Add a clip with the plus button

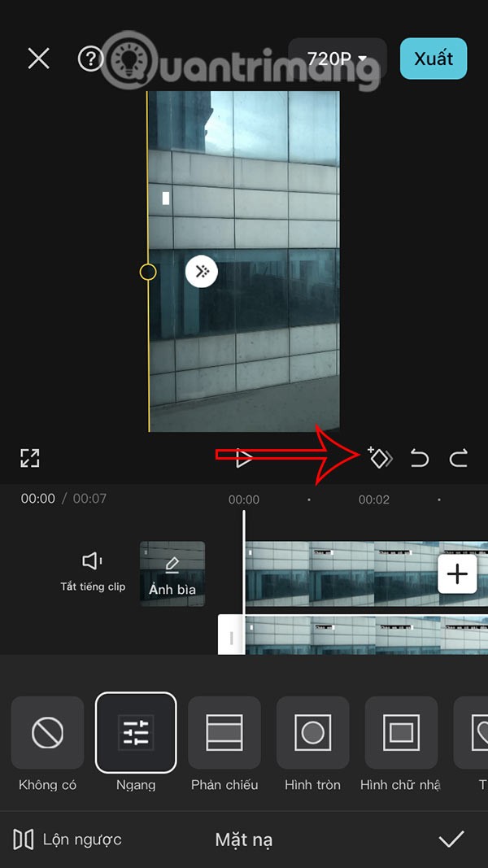(458, 574)
